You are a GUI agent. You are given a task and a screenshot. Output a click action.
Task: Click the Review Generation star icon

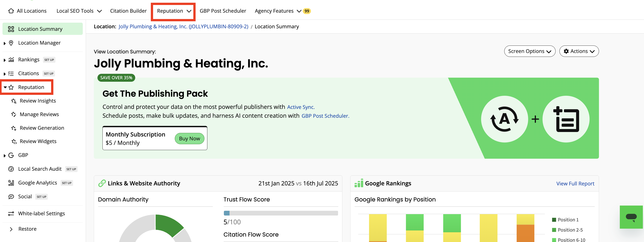pos(14,128)
